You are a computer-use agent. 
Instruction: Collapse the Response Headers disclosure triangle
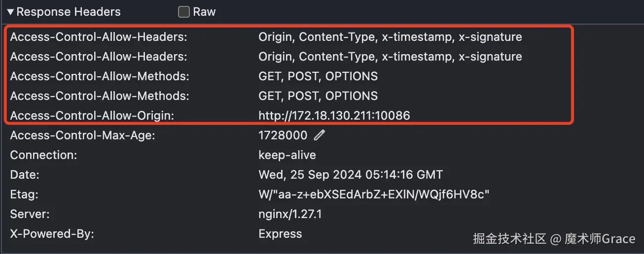pos(10,12)
